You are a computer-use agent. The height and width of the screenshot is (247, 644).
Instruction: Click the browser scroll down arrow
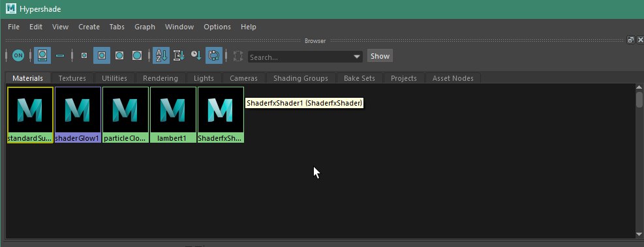click(x=639, y=234)
